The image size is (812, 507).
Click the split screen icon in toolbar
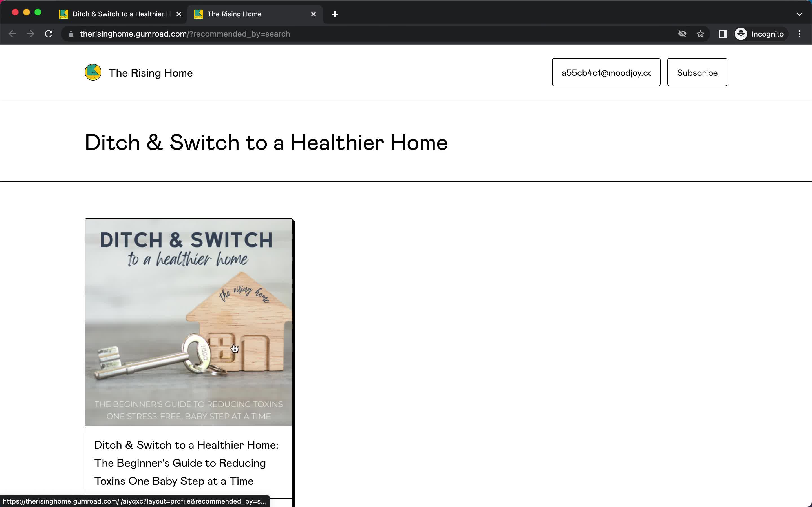pos(723,34)
